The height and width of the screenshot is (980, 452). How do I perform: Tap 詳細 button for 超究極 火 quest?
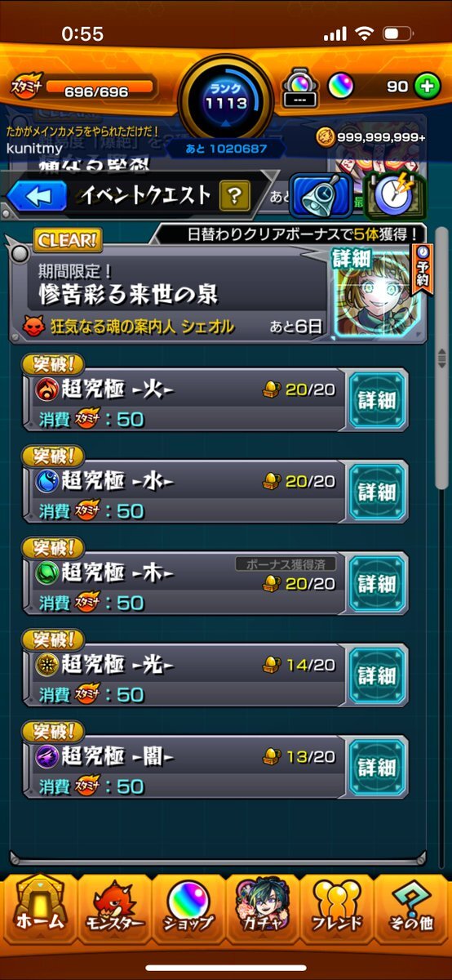(x=377, y=400)
